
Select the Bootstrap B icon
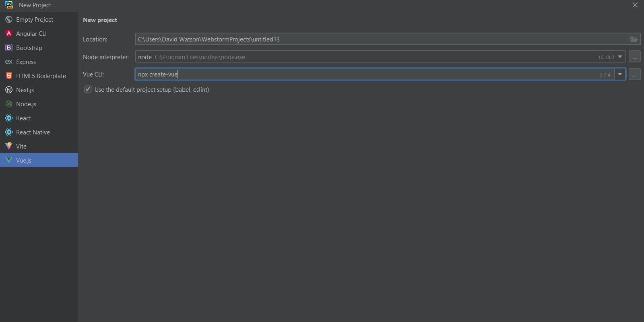click(x=9, y=47)
